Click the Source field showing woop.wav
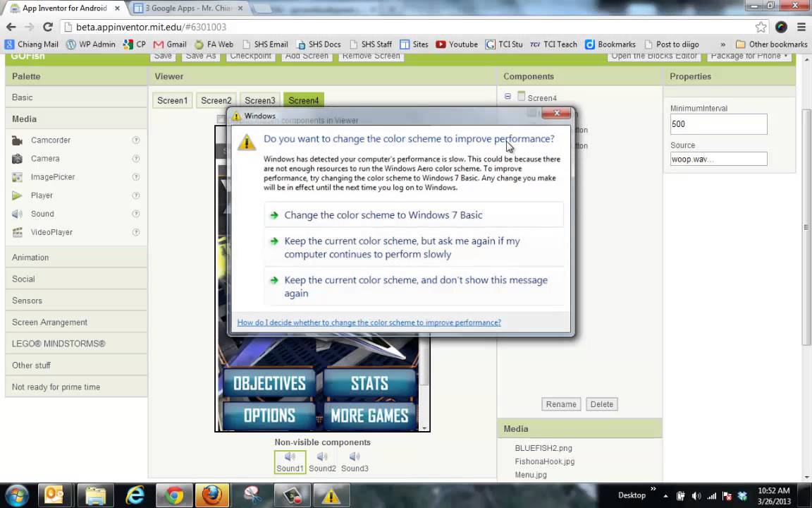Image resolution: width=812 pixels, height=508 pixels. (x=718, y=159)
